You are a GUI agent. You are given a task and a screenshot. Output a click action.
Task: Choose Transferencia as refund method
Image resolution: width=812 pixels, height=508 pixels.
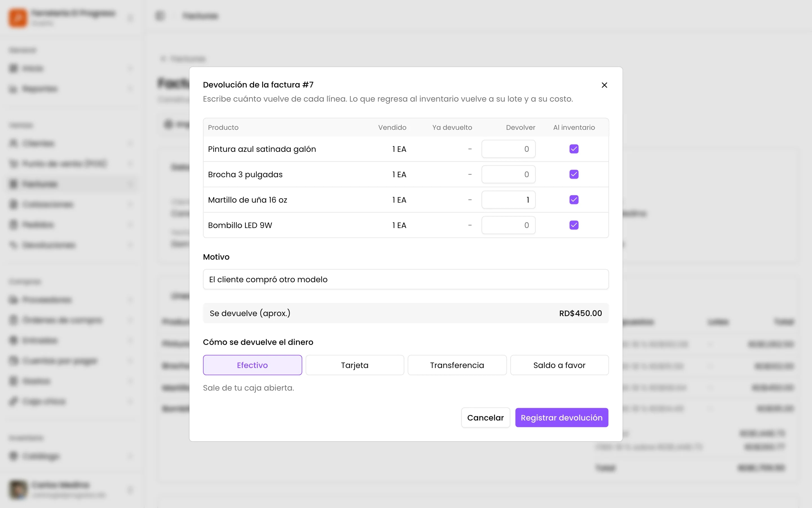[457, 365]
